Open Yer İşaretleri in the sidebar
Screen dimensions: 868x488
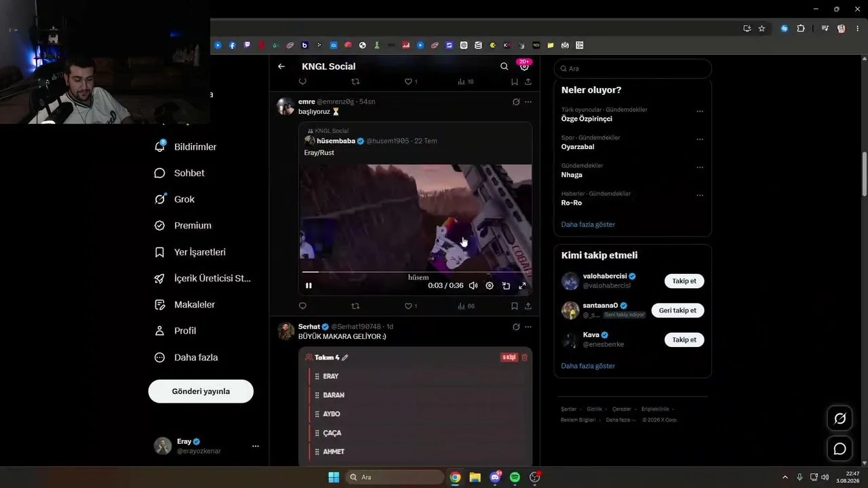[190, 252]
